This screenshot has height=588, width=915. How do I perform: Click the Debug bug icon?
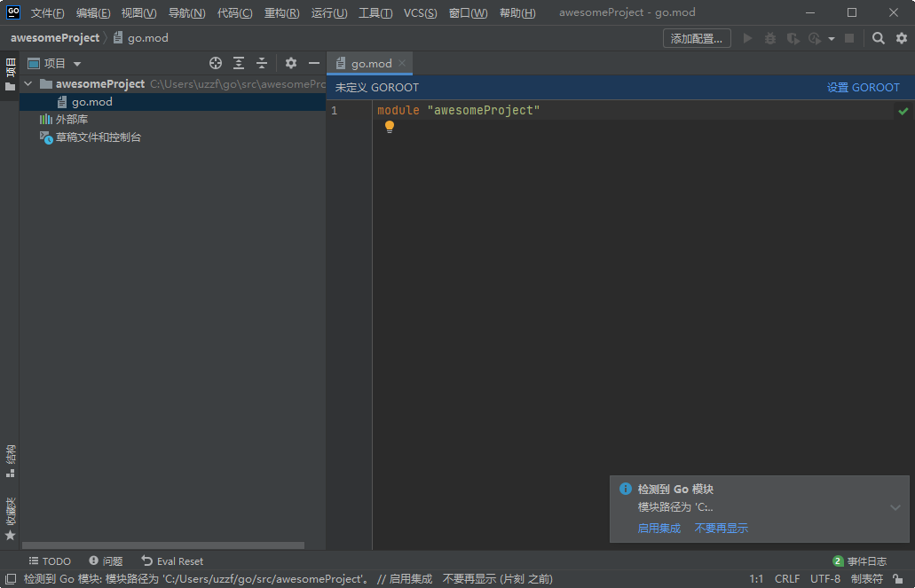[x=770, y=38]
